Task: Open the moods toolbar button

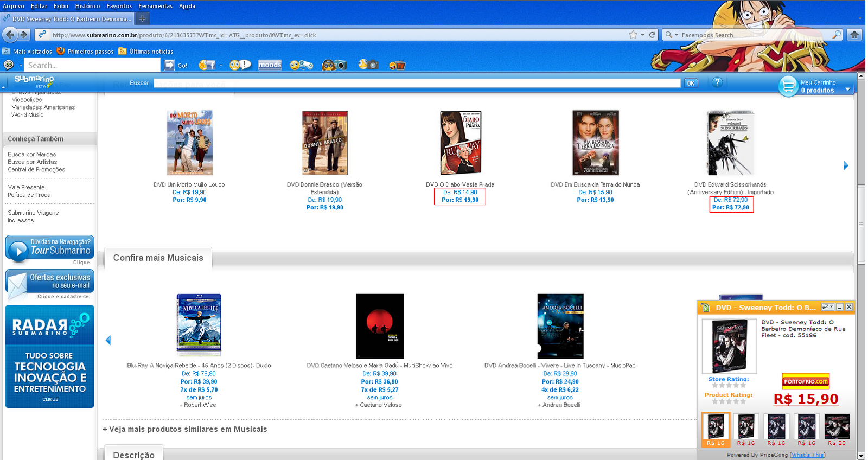Action: (270, 65)
